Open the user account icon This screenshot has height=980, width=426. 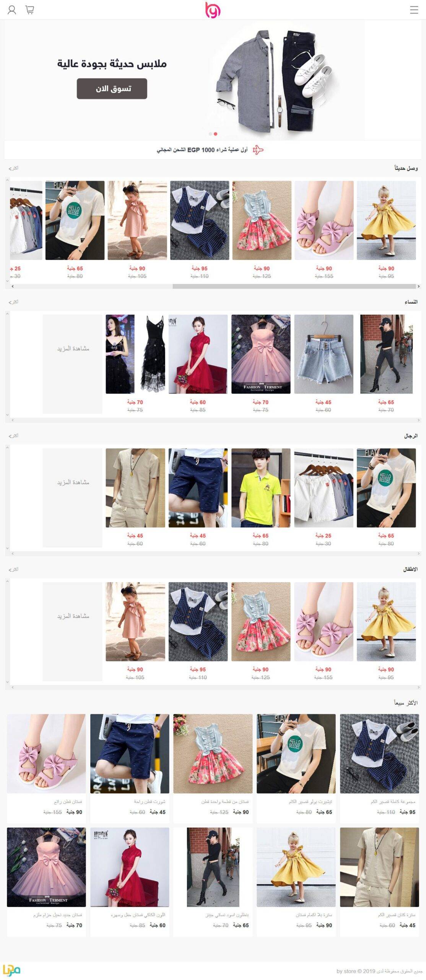coord(12,10)
